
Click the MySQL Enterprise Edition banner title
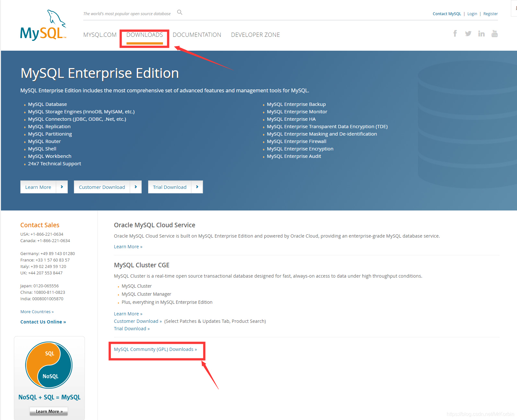(100, 73)
